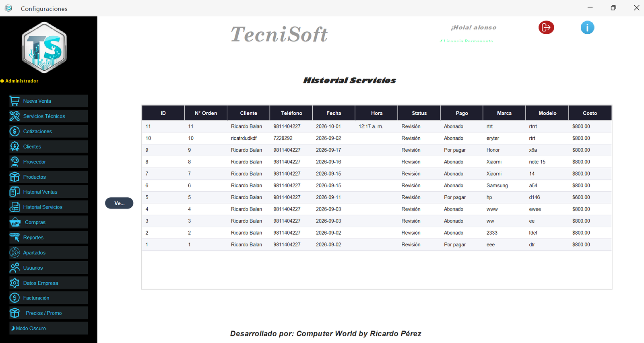This screenshot has height=343, width=644.
Task: Click the Productos box icon
Action: click(x=14, y=177)
